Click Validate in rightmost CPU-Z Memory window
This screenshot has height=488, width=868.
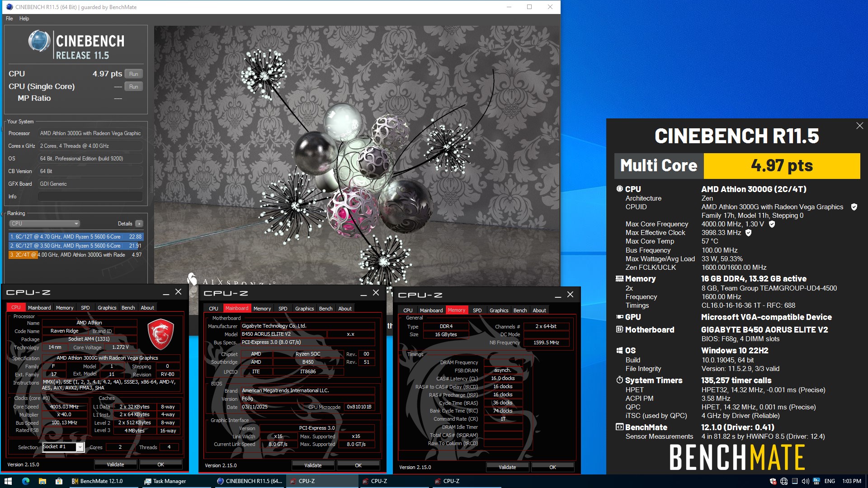point(507,467)
